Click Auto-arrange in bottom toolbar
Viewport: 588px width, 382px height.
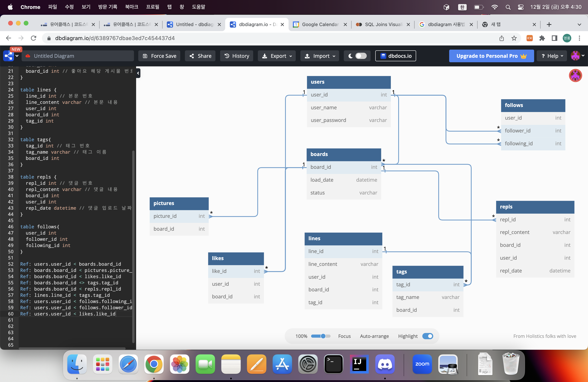(x=374, y=336)
